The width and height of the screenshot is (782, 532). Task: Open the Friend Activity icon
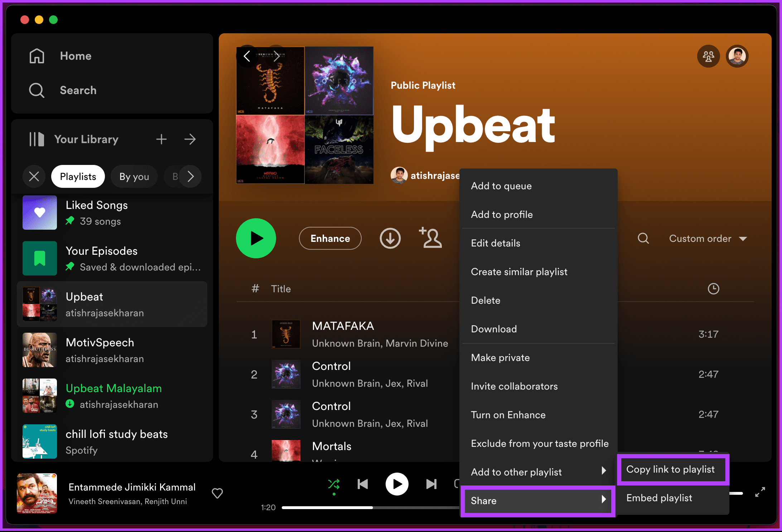click(708, 56)
